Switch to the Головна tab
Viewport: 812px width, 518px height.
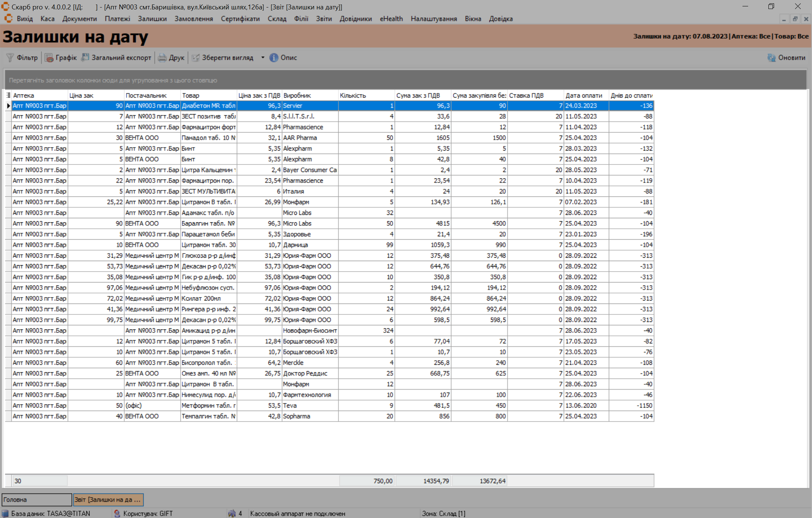36,500
